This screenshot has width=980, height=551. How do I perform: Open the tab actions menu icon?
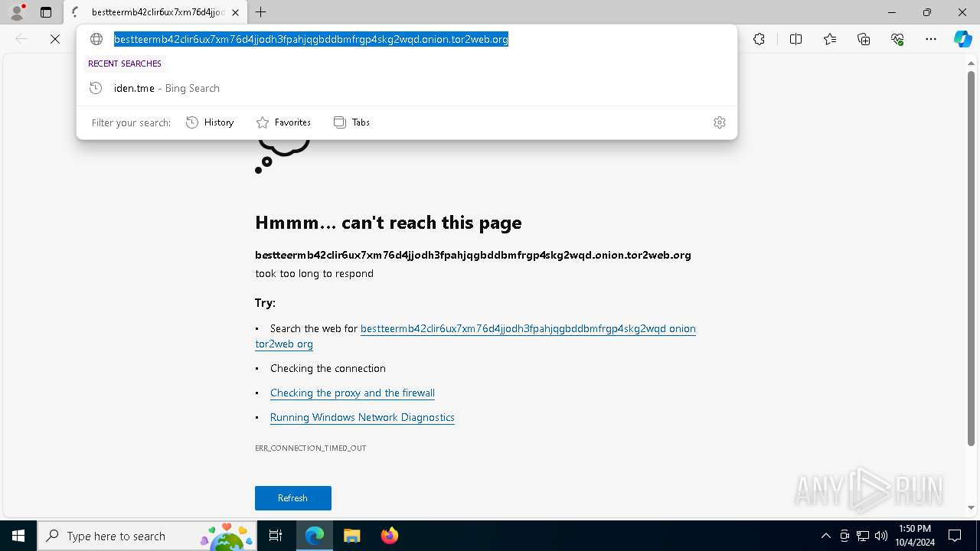[46, 12]
